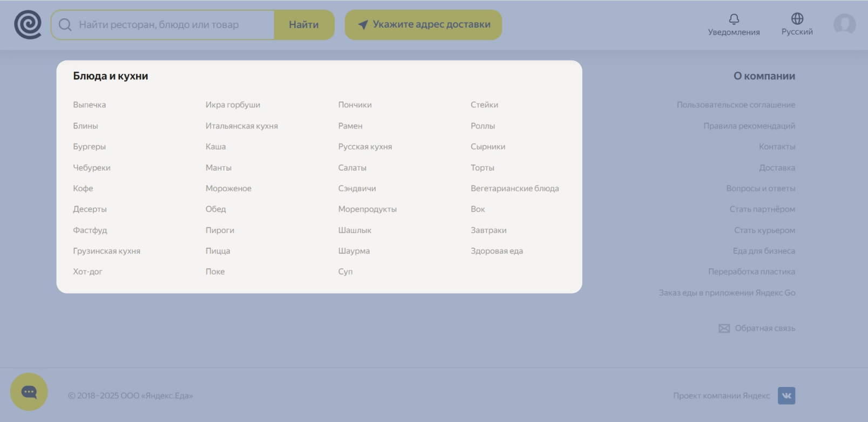The height and width of the screenshot is (422, 868).
Task: Open the Грузинская кухня link
Action: 106,251
